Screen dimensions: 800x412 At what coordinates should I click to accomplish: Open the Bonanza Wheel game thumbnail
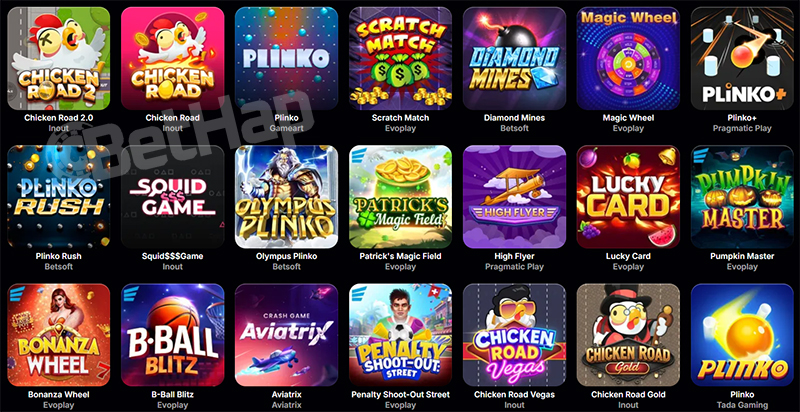(x=59, y=335)
